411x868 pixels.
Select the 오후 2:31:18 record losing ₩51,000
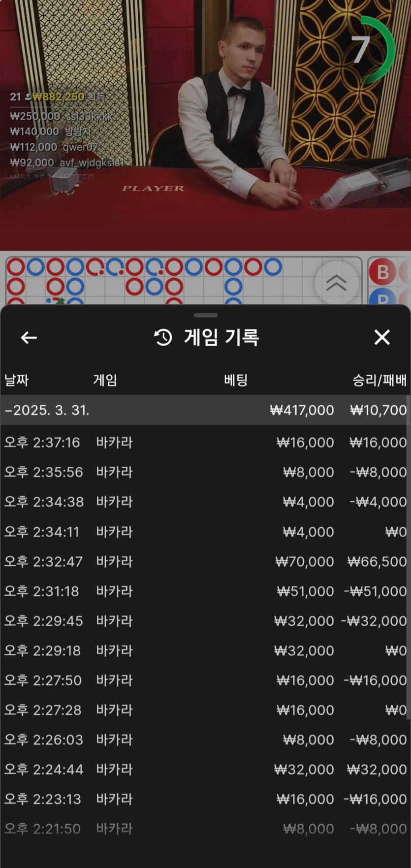click(x=205, y=591)
